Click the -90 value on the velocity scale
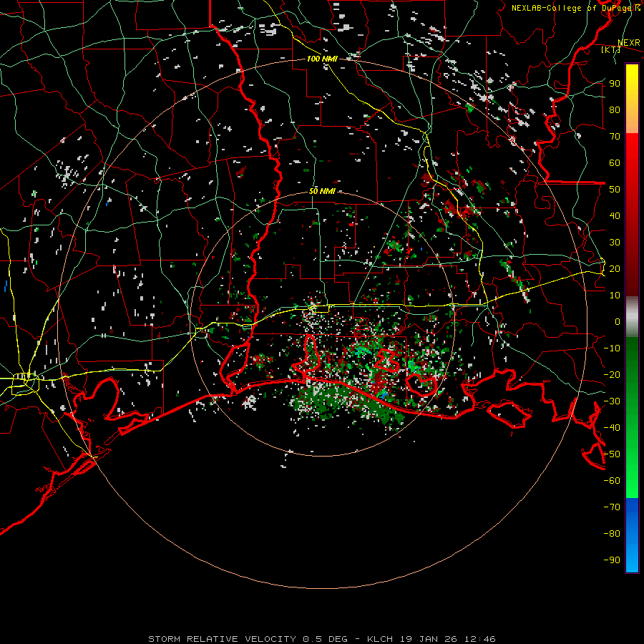 pos(612,560)
